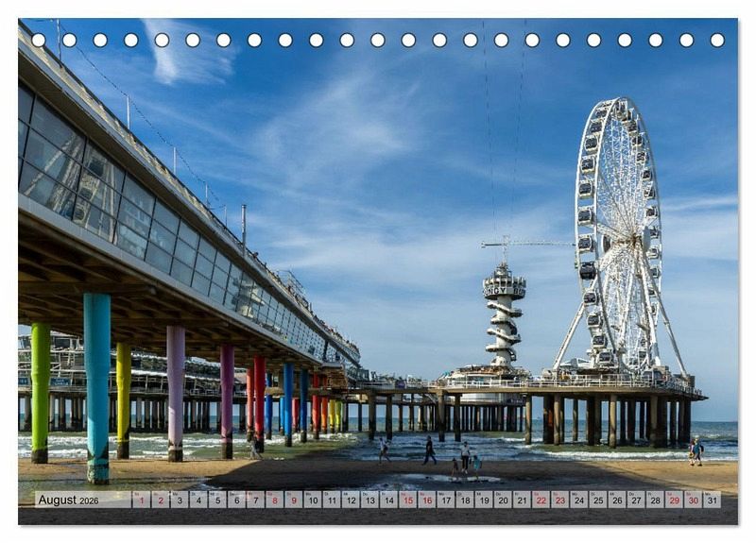
Task: Select date 2 in the calendar strip
Action: click(x=161, y=500)
